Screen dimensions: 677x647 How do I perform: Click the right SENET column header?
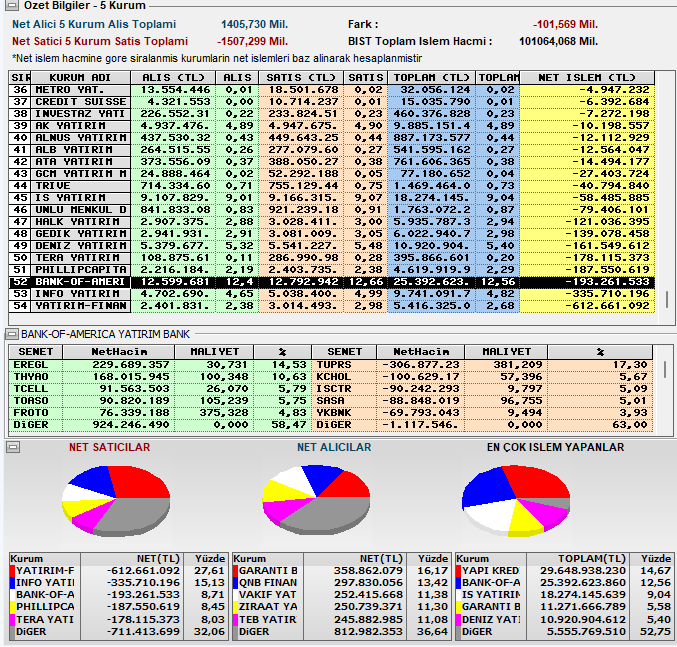coord(344,352)
